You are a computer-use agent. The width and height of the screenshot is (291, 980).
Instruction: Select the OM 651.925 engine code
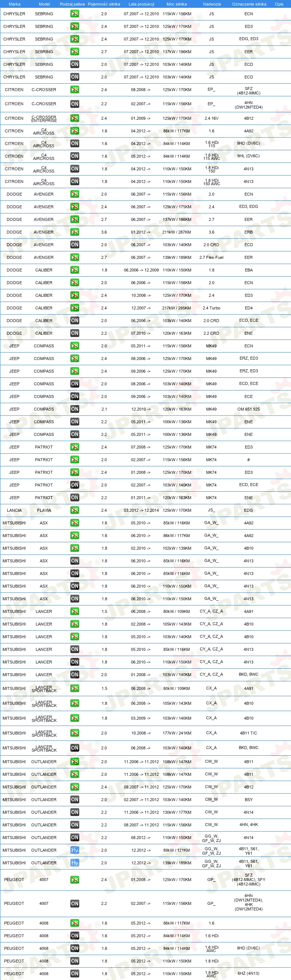(249, 409)
